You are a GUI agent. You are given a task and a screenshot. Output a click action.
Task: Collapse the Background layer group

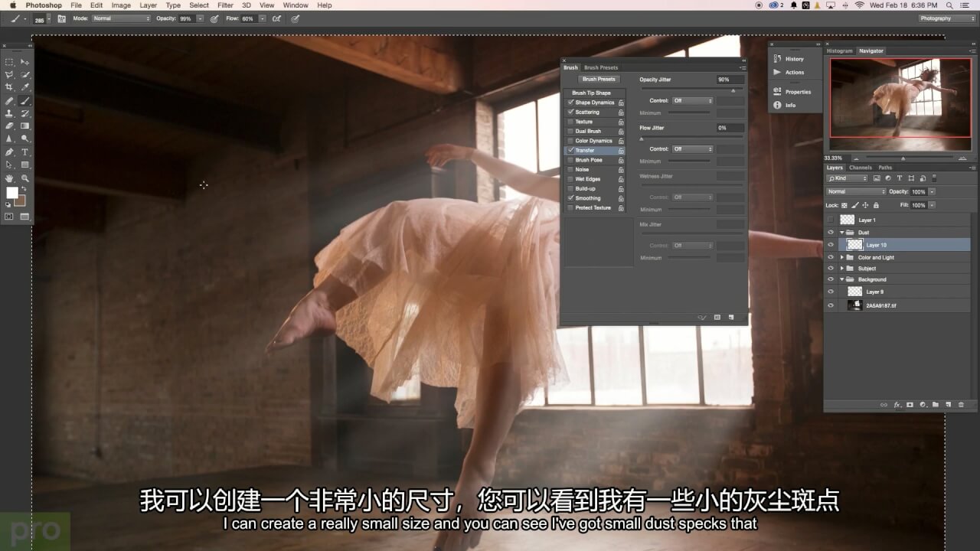click(842, 279)
